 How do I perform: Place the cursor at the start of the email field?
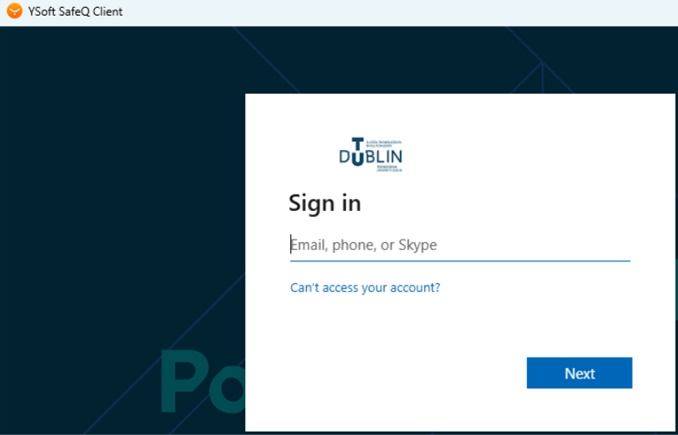[x=291, y=245]
